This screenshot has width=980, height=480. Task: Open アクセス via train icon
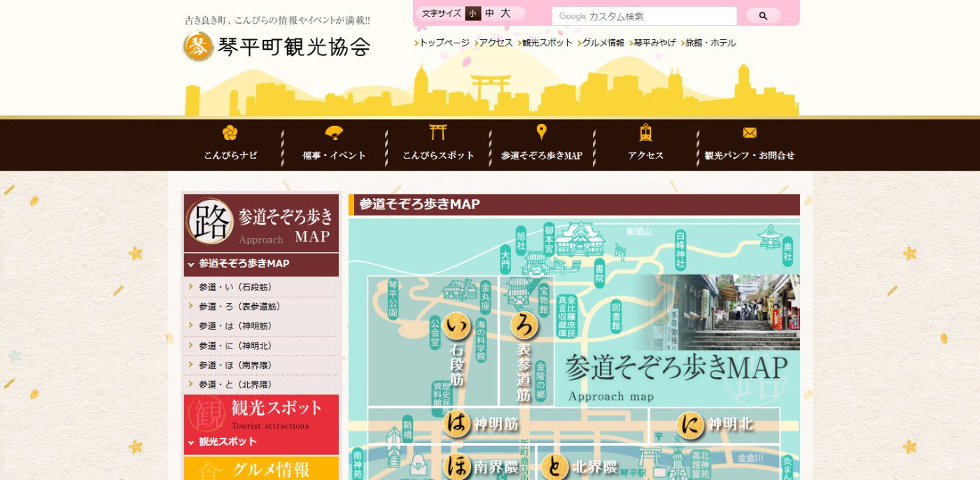[645, 133]
